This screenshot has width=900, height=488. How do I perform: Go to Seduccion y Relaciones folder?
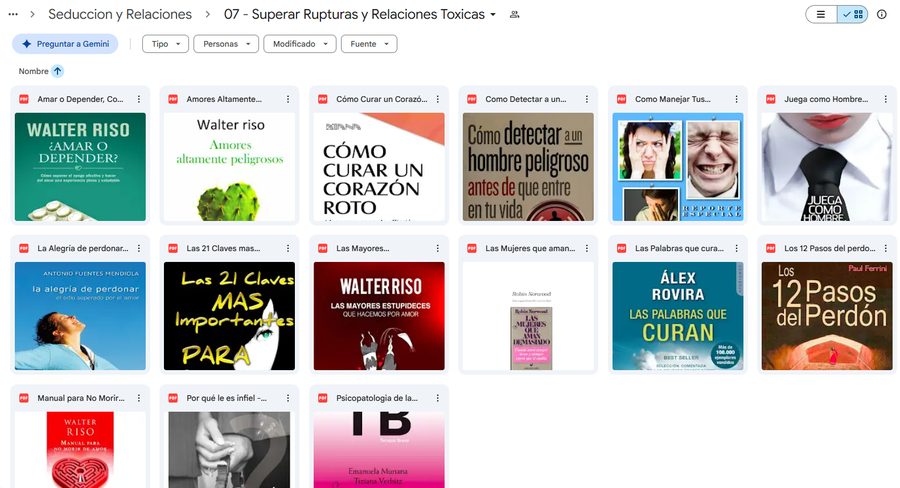point(120,14)
